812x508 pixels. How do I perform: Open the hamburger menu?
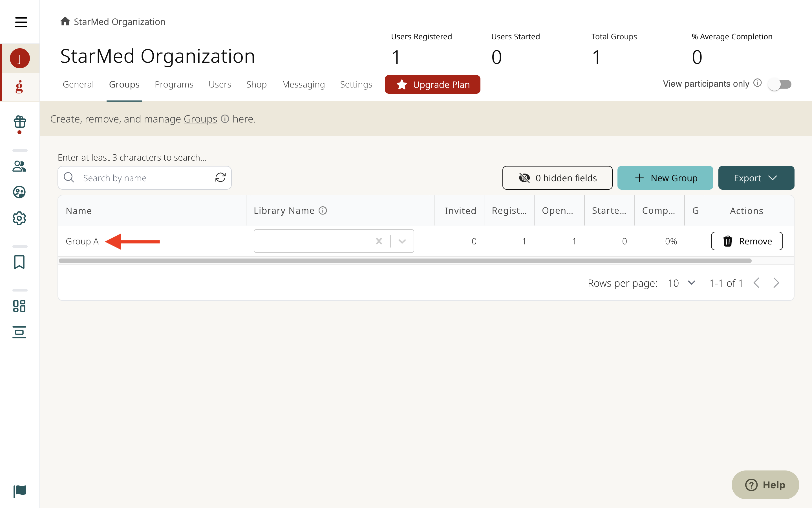[x=21, y=22]
